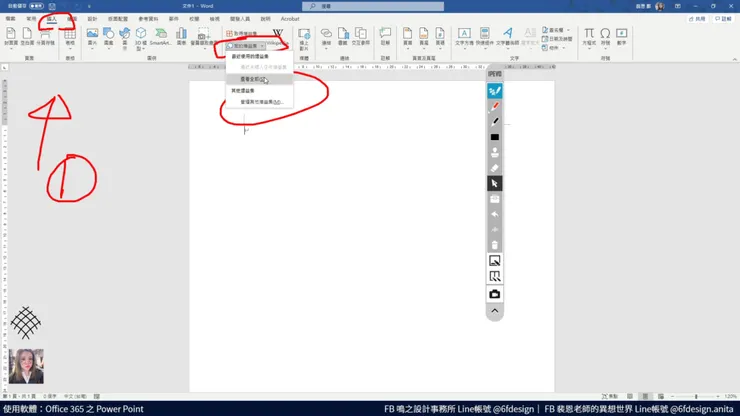Viewport: 740px width, 416px height.
Task: Insert WordArt
Action: pos(508,37)
